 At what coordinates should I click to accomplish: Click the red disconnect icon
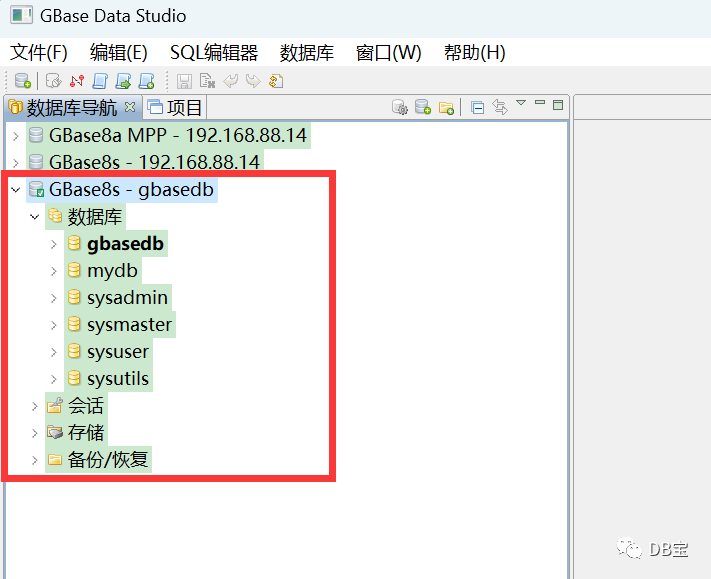click(77, 81)
